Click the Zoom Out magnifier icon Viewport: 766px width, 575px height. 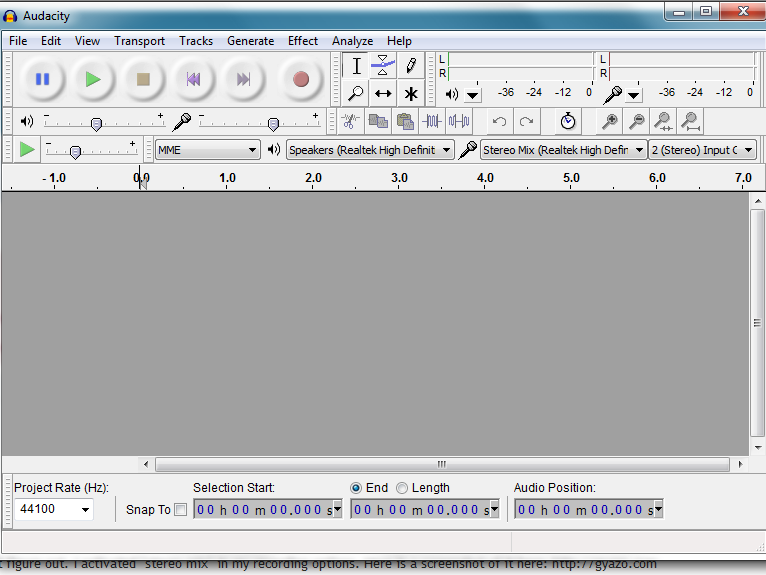636,121
